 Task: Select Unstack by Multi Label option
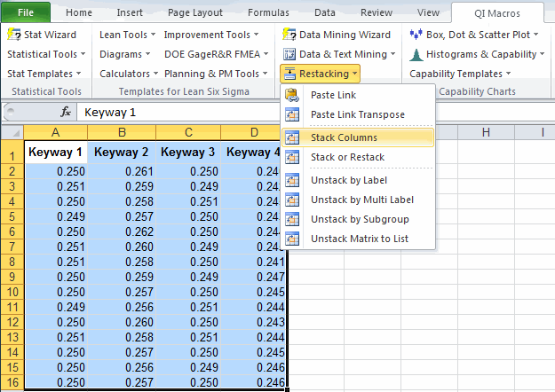pyautogui.click(x=362, y=200)
